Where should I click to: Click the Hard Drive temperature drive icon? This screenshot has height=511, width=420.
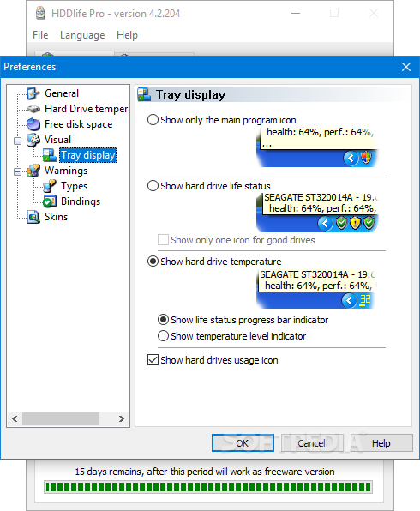click(33, 109)
